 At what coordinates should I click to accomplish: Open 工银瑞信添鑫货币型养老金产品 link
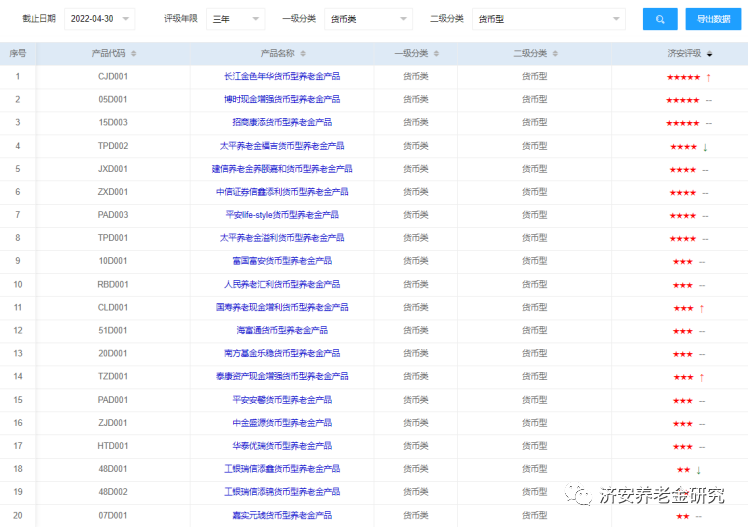(x=282, y=469)
